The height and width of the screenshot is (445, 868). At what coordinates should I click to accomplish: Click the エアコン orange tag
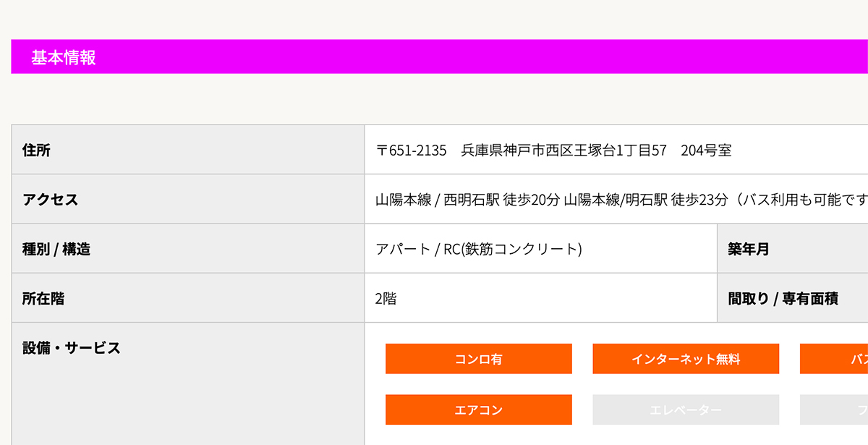click(x=478, y=410)
